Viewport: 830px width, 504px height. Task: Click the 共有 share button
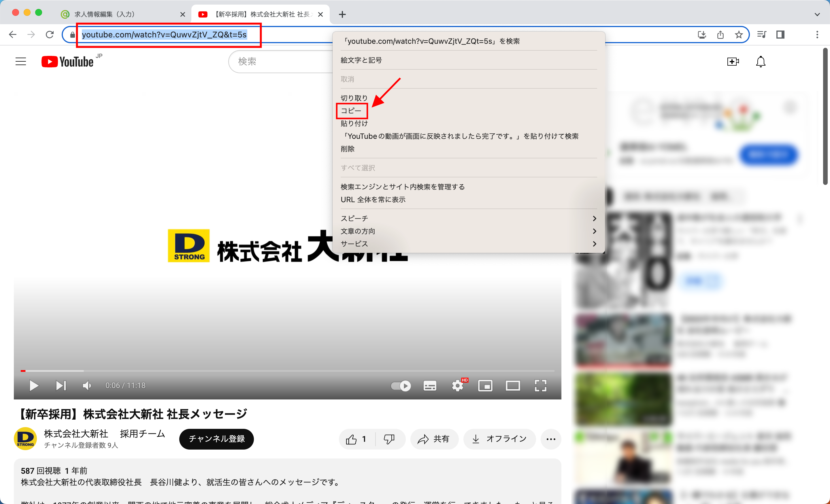click(x=434, y=439)
